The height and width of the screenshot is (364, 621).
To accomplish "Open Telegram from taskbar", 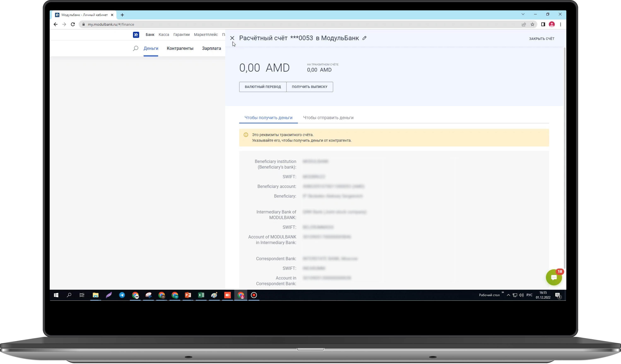I will pyautogui.click(x=122, y=296).
